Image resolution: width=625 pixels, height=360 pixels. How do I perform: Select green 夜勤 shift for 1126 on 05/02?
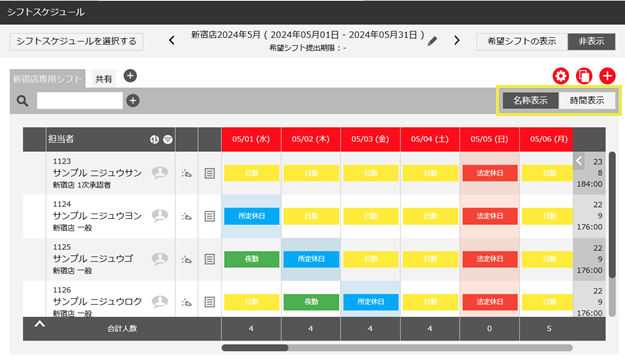coord(311,302)
